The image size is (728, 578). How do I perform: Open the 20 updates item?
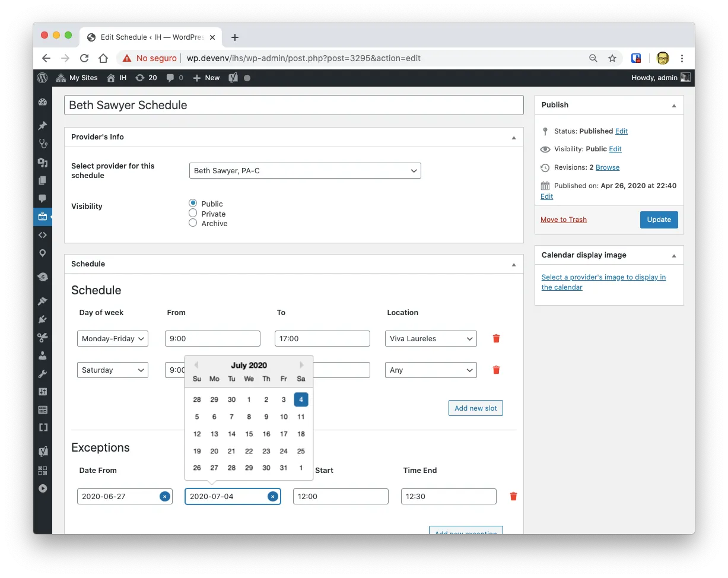(146, 78)
